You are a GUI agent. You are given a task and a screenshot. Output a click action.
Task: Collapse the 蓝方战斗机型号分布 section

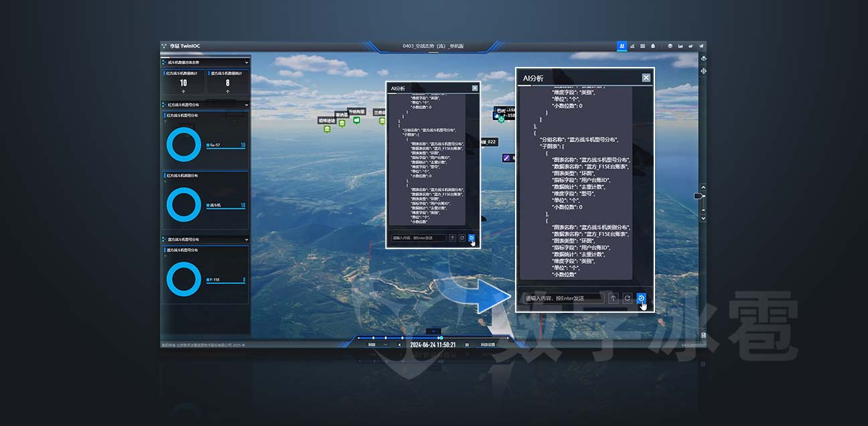click(x=246, y=239)
